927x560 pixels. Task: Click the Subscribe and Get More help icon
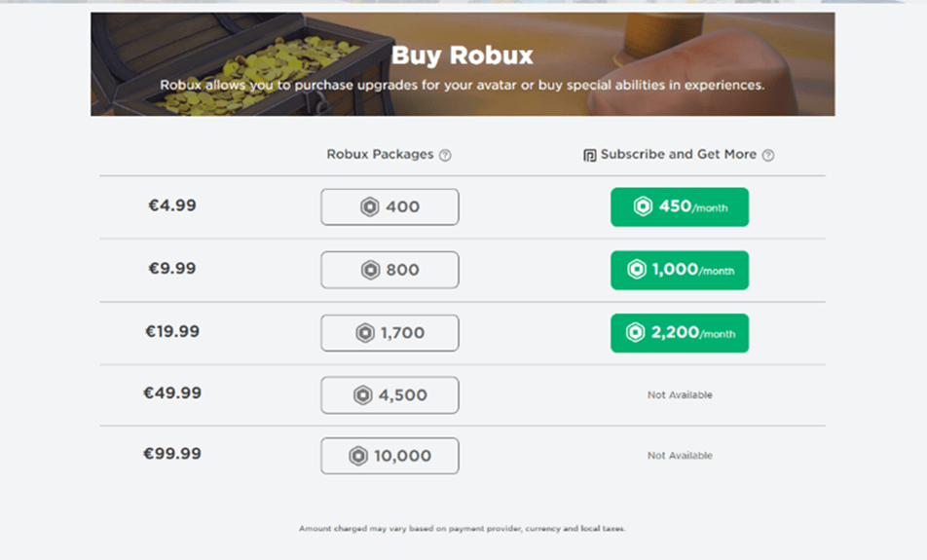(767, 155)
